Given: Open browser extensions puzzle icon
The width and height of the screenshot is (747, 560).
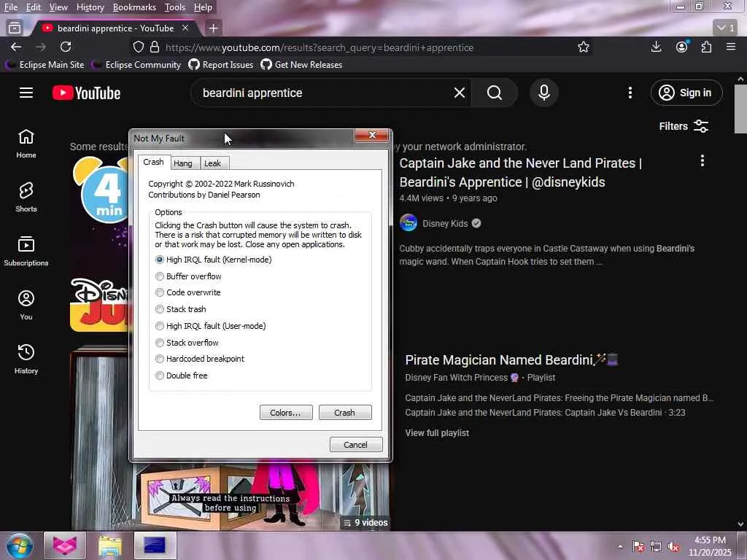Looking at the screenshot, I should (706, 47).
